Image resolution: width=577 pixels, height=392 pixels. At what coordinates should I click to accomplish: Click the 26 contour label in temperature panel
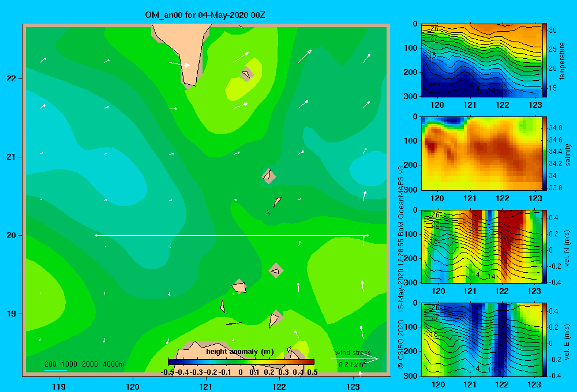(x=434, y=28)
